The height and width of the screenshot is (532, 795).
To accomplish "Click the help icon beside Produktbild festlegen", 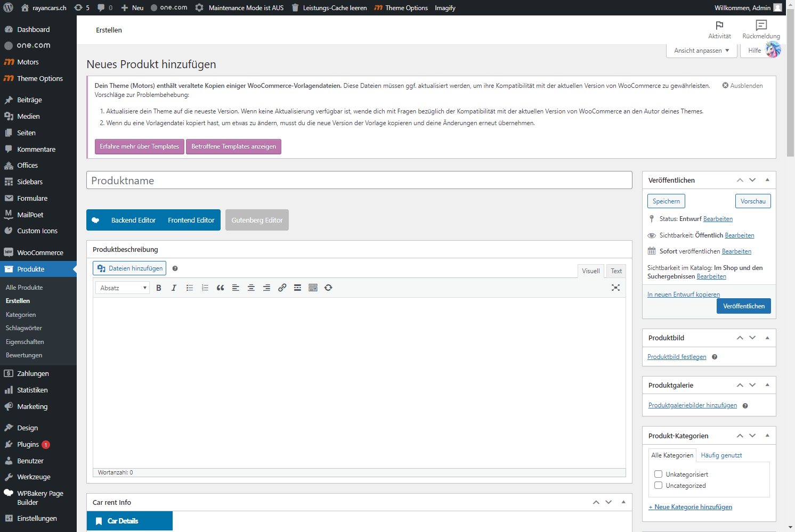I will click(x=715, y=357).
